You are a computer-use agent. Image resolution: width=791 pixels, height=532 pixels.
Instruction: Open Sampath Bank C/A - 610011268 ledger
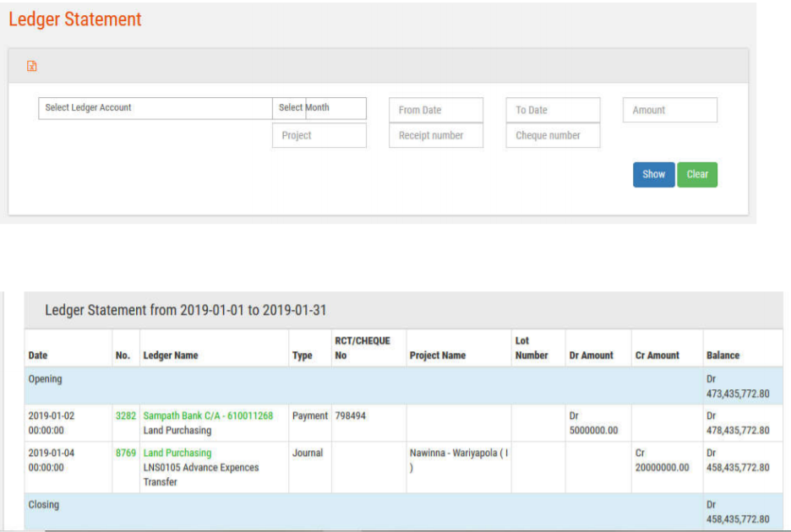click(x=208, y=415)
